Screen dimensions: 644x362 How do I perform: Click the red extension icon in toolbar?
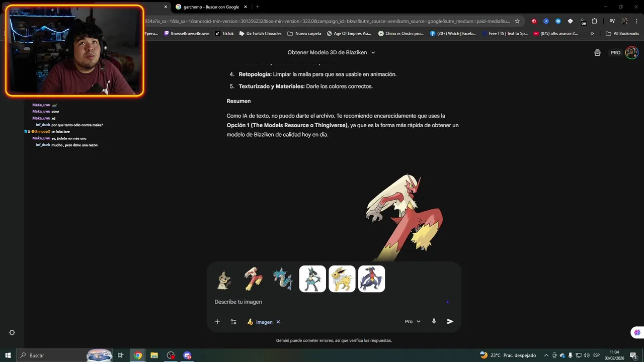click(x=534, y=21)
